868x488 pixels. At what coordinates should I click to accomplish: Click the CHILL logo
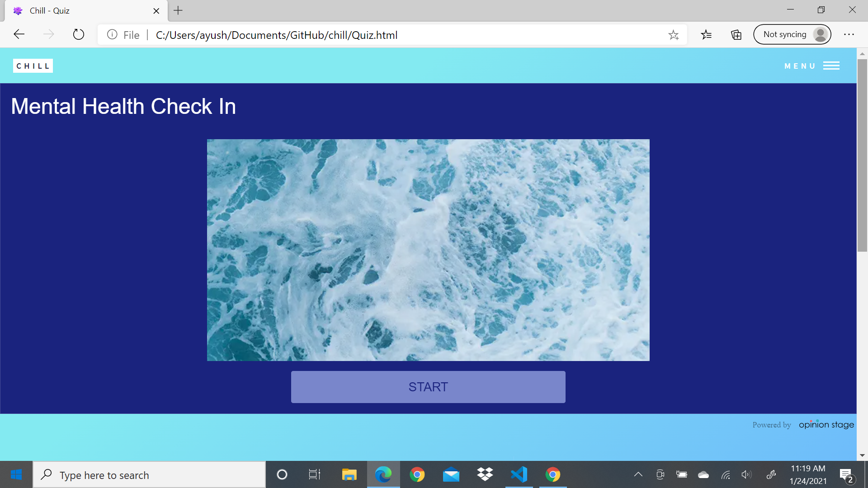coord(33,66)
